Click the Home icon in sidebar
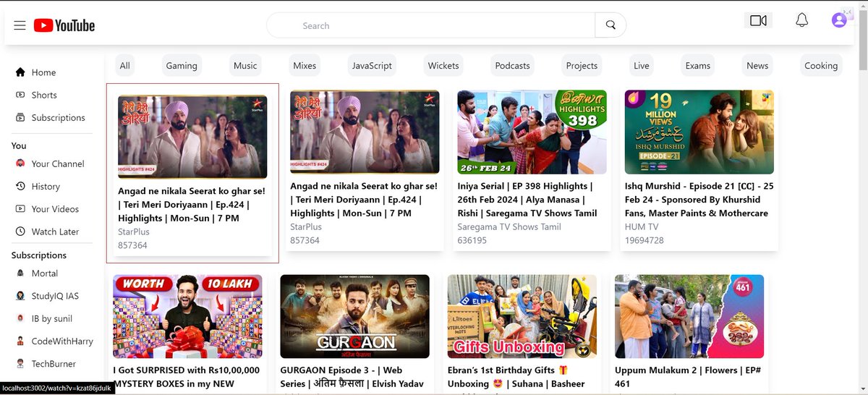This screenshot has width=868, height=395. pyautogui.click(x=20, y=72)
